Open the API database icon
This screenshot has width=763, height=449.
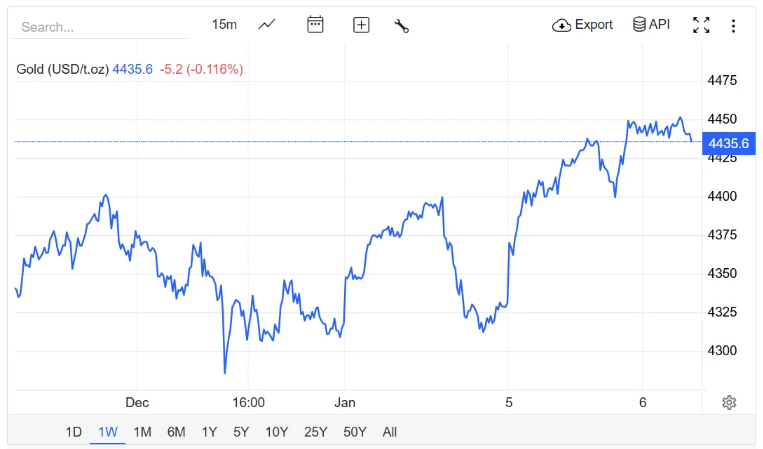[651, 25]
